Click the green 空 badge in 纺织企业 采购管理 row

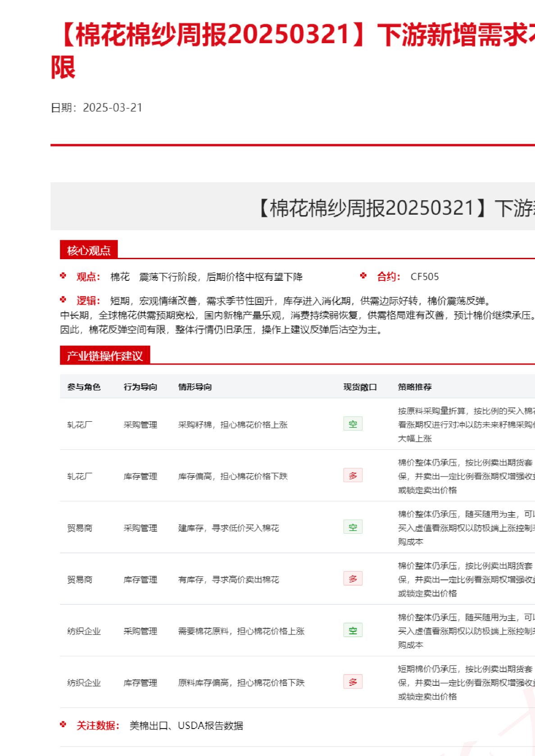353,630
